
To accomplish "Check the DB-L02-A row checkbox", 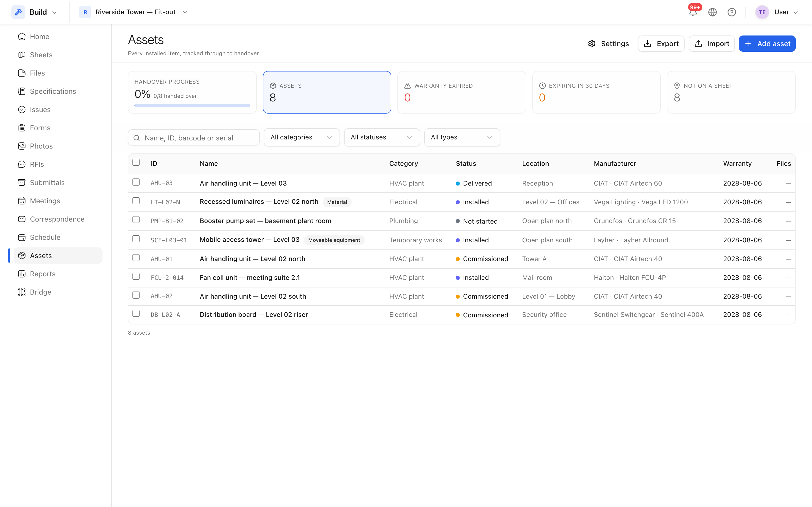I will point(136,314).
